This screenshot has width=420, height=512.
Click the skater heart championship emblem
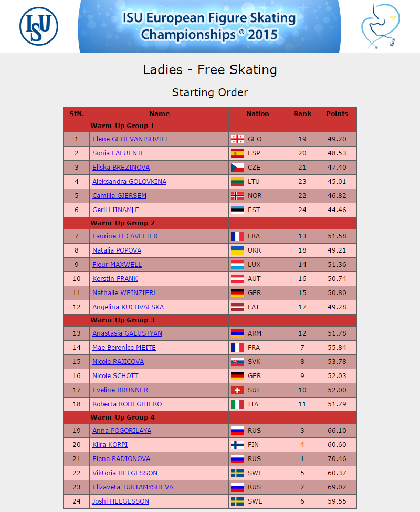coord(381,26)
